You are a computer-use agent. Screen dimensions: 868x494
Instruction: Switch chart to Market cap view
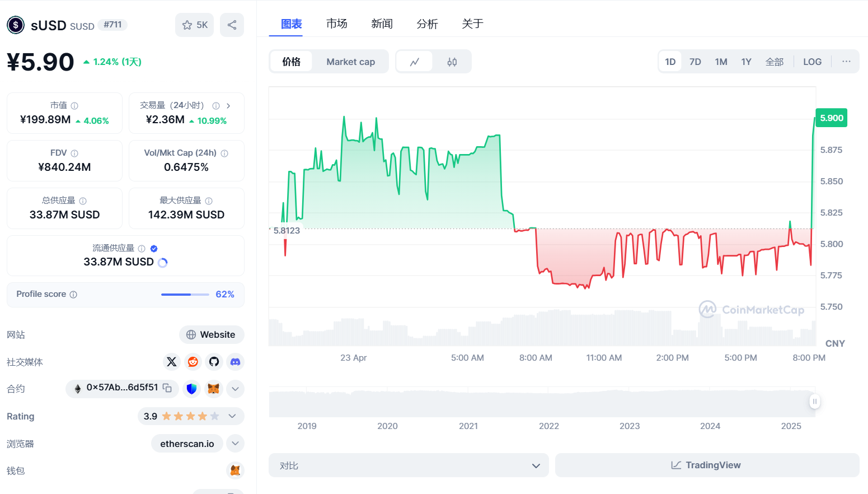click(350, 62)
